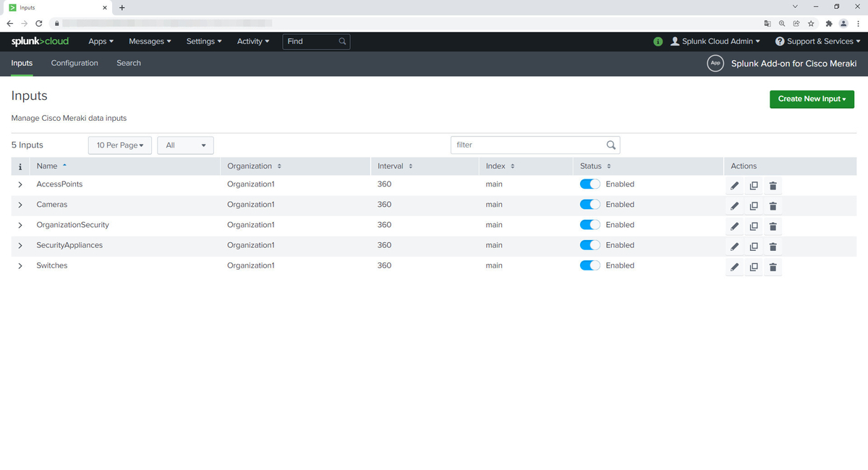Screen dimensions: 868x470
Task: Delete the Switches input via trash icon
Action: (x=773, y=267)
